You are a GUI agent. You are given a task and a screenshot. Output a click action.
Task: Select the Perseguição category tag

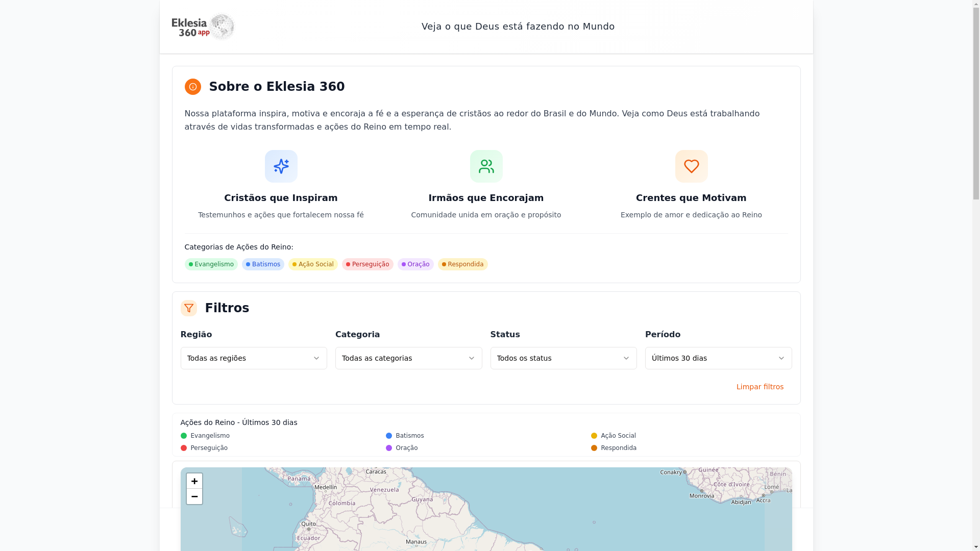pyautogui.click(x=367, y=264)
